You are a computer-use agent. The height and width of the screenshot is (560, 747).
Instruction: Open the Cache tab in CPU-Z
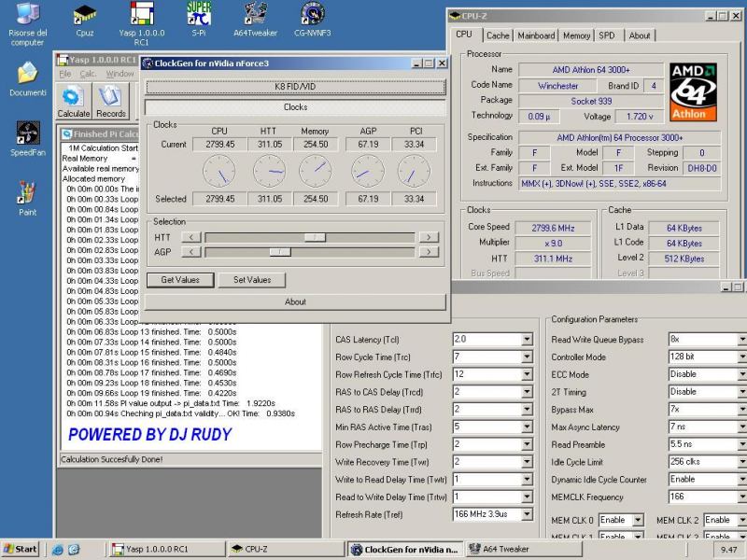pyautogui.click(x=498, y=35)
